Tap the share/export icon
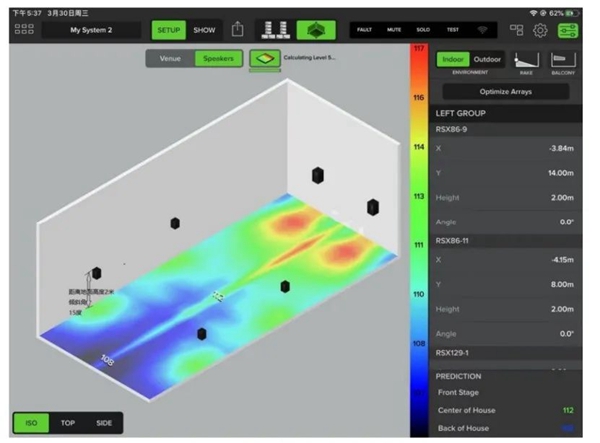This screenshot has width=600, height=443. pyautogui.click(x=238, y=30)
